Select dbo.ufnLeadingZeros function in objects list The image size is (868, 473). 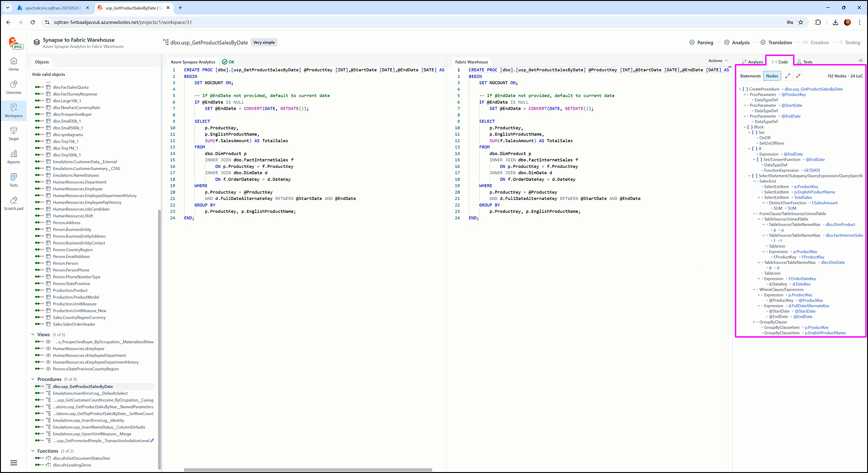(x=72, y=465)
